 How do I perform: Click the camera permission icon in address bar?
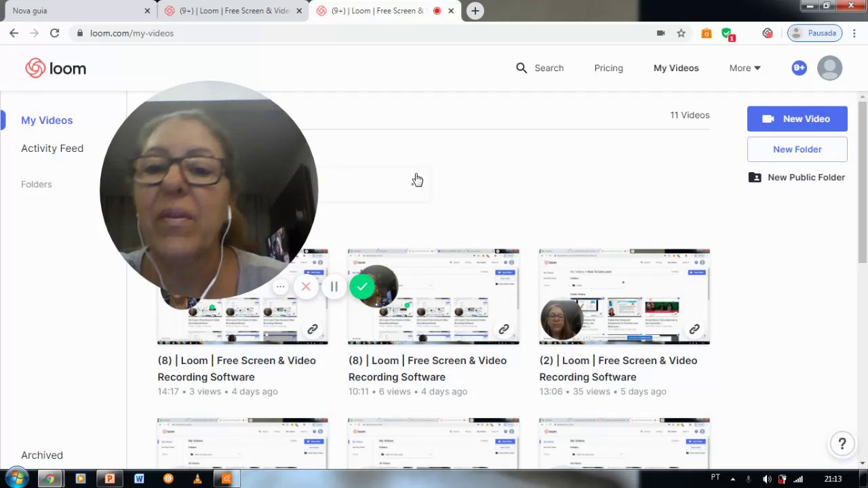(x=660, y=33)
